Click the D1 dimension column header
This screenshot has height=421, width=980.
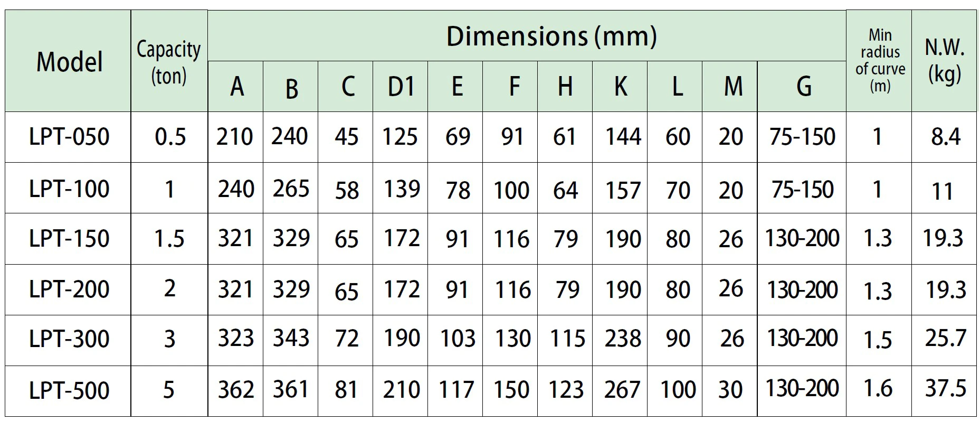(x=401, y=87)
